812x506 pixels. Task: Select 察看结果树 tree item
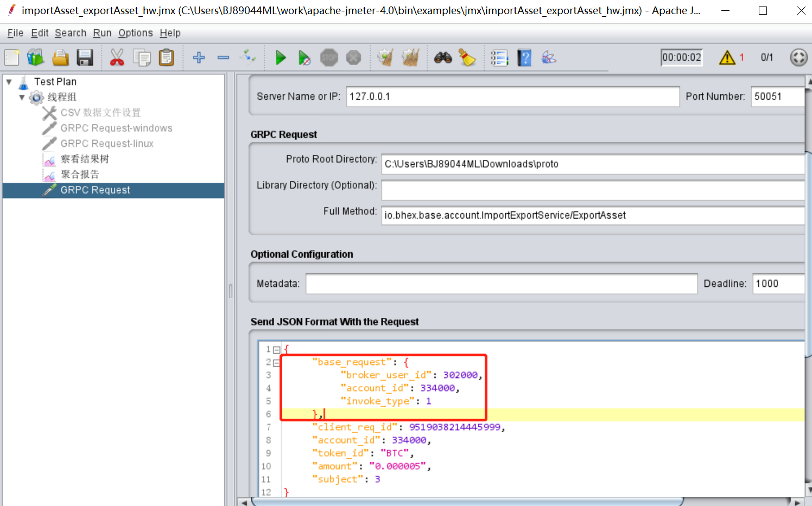(85, 159)
